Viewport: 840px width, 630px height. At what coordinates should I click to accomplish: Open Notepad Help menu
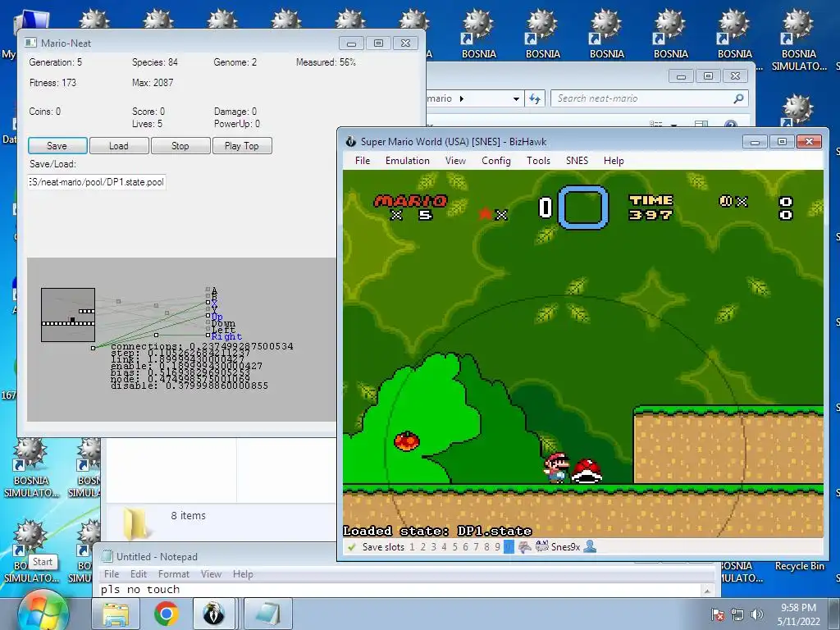[243, 573]
